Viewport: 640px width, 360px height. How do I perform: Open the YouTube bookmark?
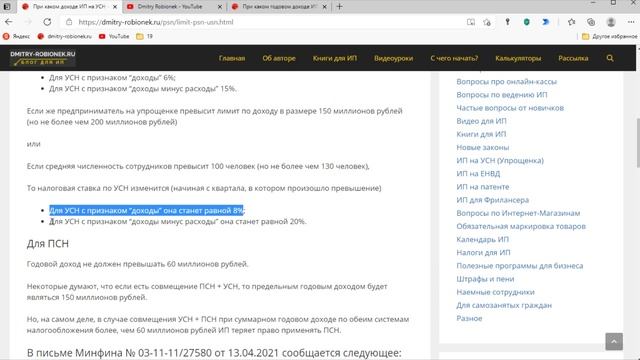(114, 36)
